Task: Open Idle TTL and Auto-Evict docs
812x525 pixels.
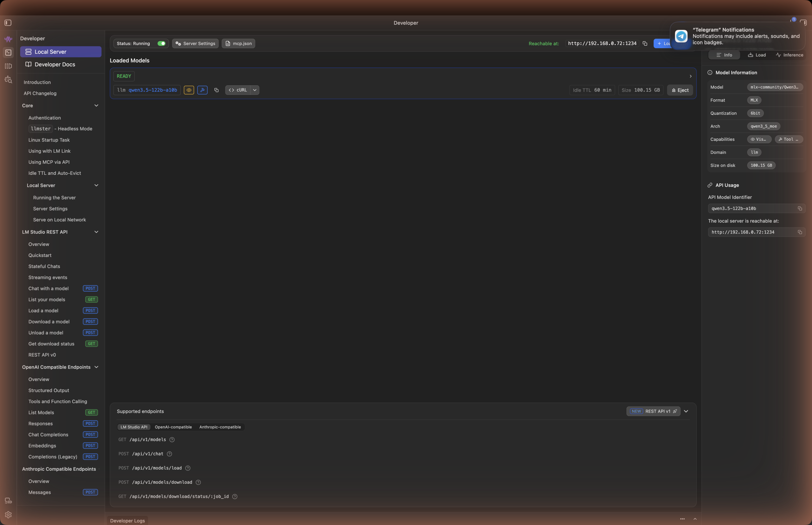Action: 55,173
